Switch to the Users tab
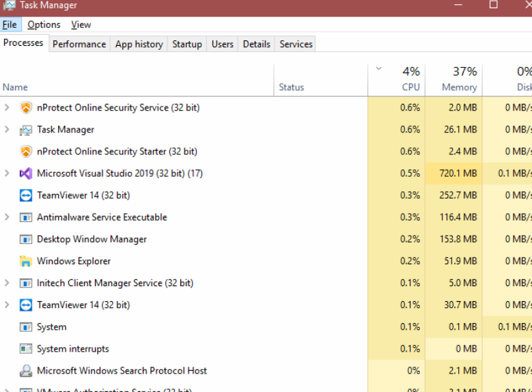The height and width of the screenshot is (392, 532). tap(223, 44)
